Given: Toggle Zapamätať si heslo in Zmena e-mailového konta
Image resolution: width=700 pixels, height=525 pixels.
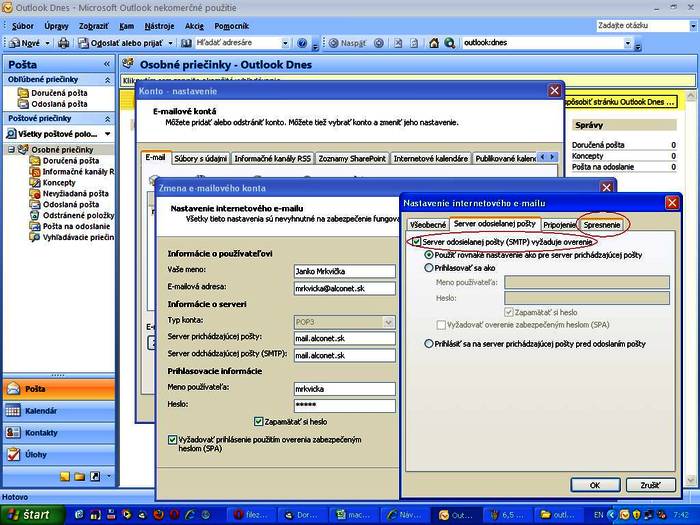Looking at the screenshot, I should [258, 421].
